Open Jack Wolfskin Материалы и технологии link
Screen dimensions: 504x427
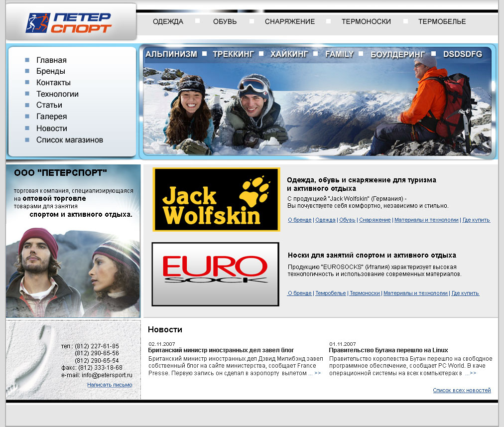pyautogui.click(x=426, y=220)
